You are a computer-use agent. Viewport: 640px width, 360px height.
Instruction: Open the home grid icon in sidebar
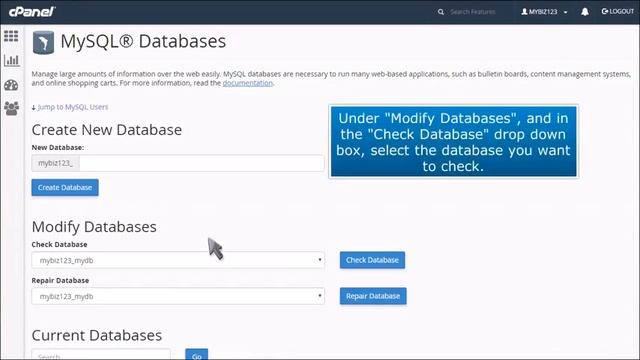tap(11, 36)
